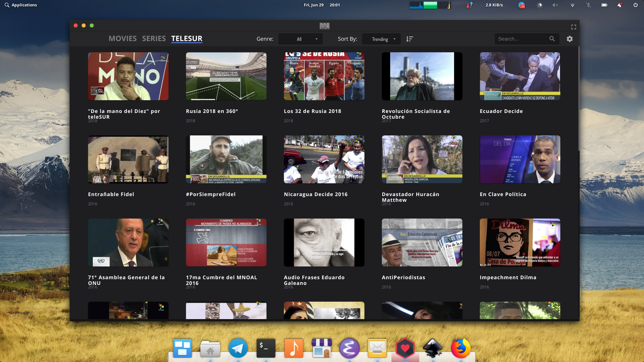Toggle sort order direction icon

click(409, 39)
